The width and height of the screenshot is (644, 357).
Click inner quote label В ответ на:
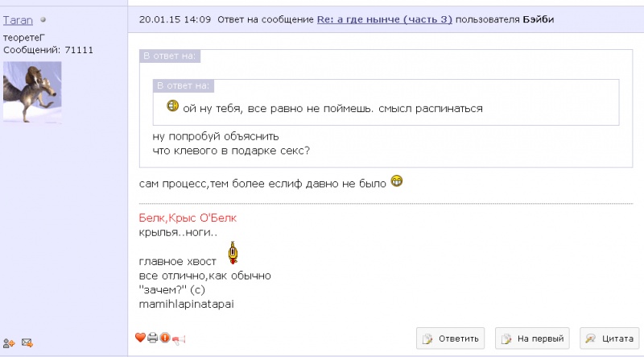pyautogui.click(x=184, y=85)
